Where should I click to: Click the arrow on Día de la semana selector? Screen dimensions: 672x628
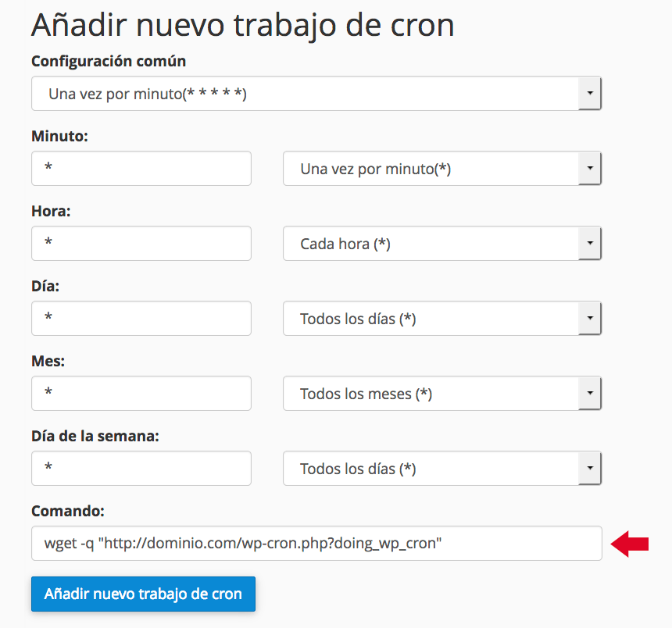591,468
